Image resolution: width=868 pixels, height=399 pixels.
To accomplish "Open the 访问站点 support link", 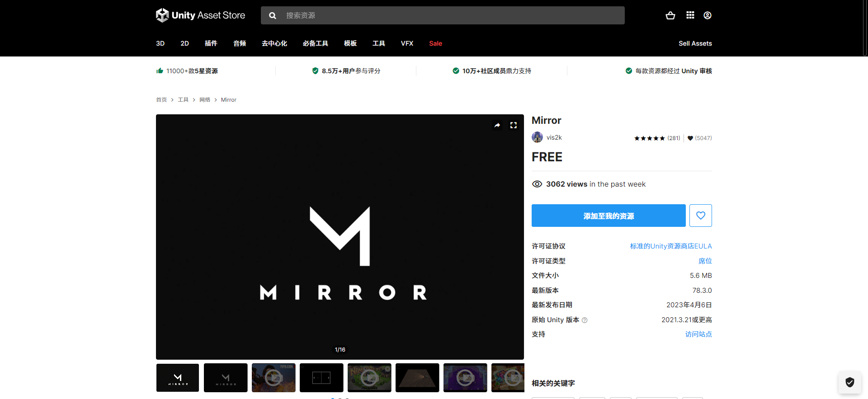I will [x=698, y=334].
